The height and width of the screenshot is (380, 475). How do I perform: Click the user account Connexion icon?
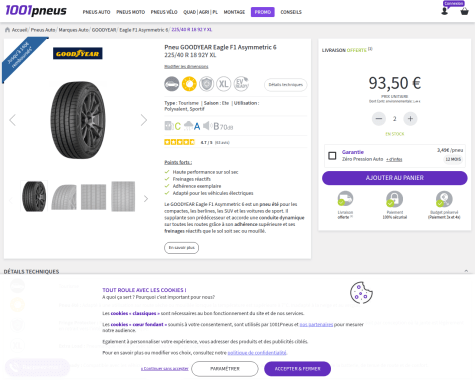tap(444, 11)
